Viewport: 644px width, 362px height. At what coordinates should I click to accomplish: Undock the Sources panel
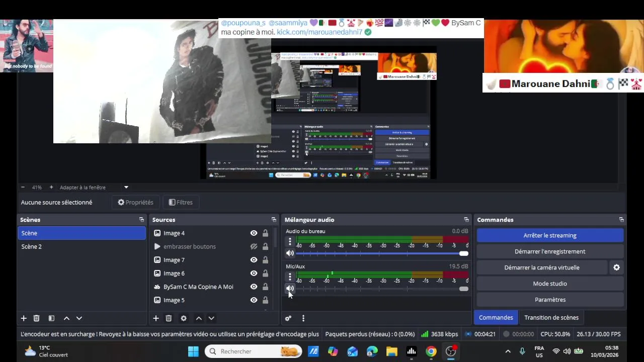pos(274,220)
